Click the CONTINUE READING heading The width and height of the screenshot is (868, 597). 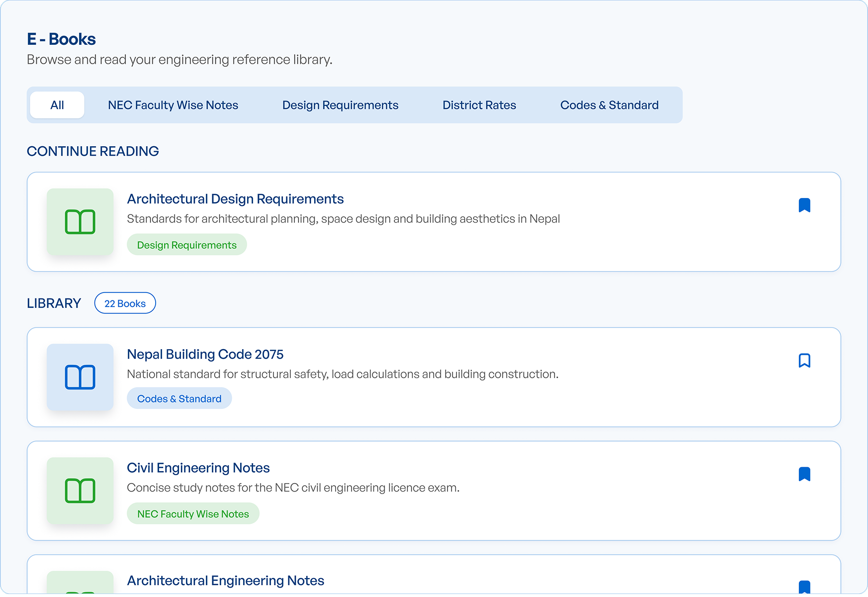pos(93,151)
